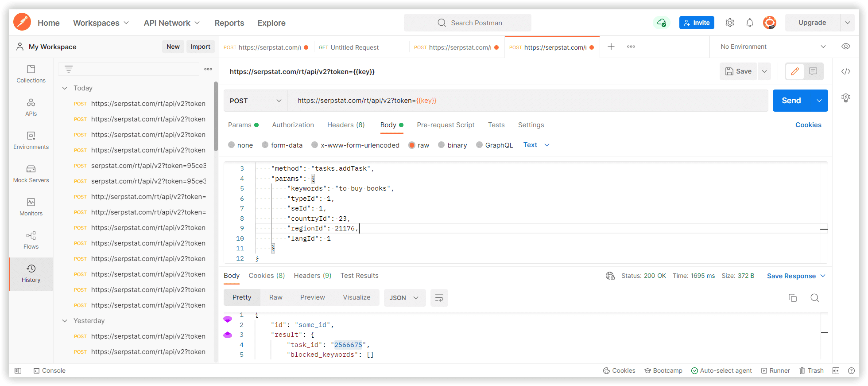Change raw body Text format dropdown
The image size is (868, 386).
(536, 145)
